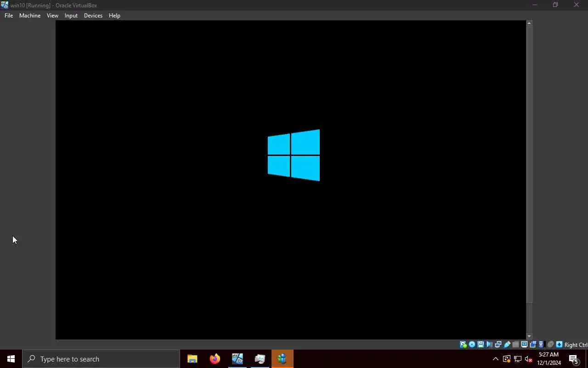Click the Windows Update tray icon
This screenshot has width=588, height=368.
(x=507, y=359)
